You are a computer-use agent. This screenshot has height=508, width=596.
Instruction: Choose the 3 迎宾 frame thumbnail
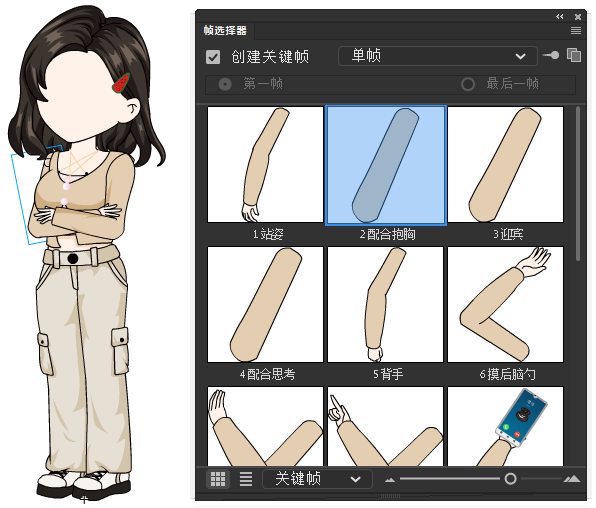(506, 165)
